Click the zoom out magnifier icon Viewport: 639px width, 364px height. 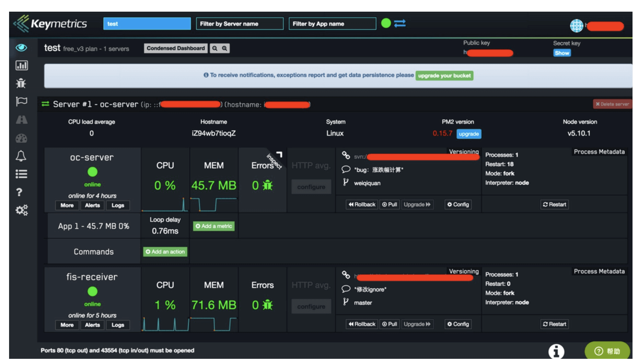click(x=215, y=48)
